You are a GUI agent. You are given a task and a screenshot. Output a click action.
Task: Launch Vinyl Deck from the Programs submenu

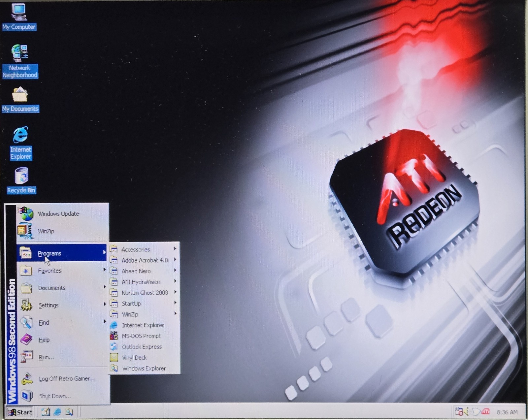point(145,357)
